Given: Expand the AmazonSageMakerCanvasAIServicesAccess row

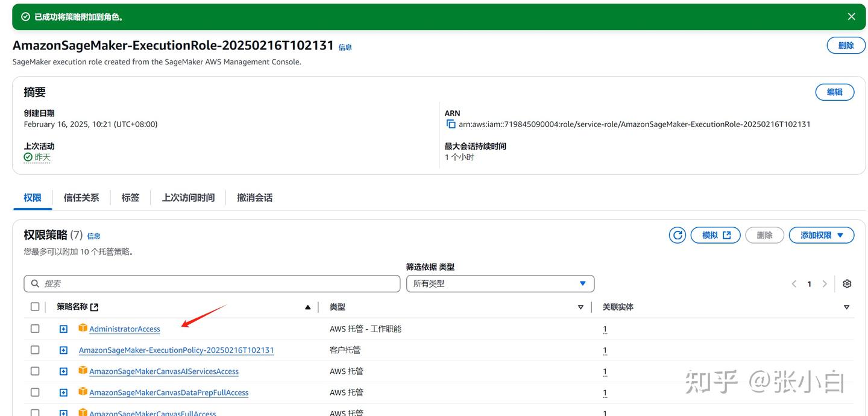Looking at the screenshot, I should pos(63,371).
